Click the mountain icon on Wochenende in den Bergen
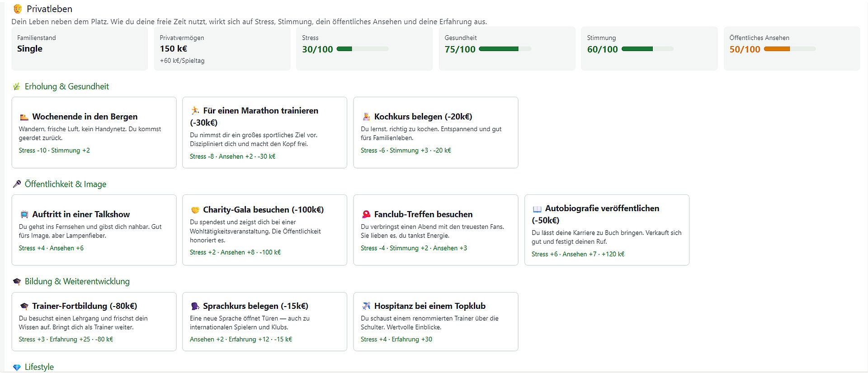Screen dimensions: 868x373 point(24,117)
